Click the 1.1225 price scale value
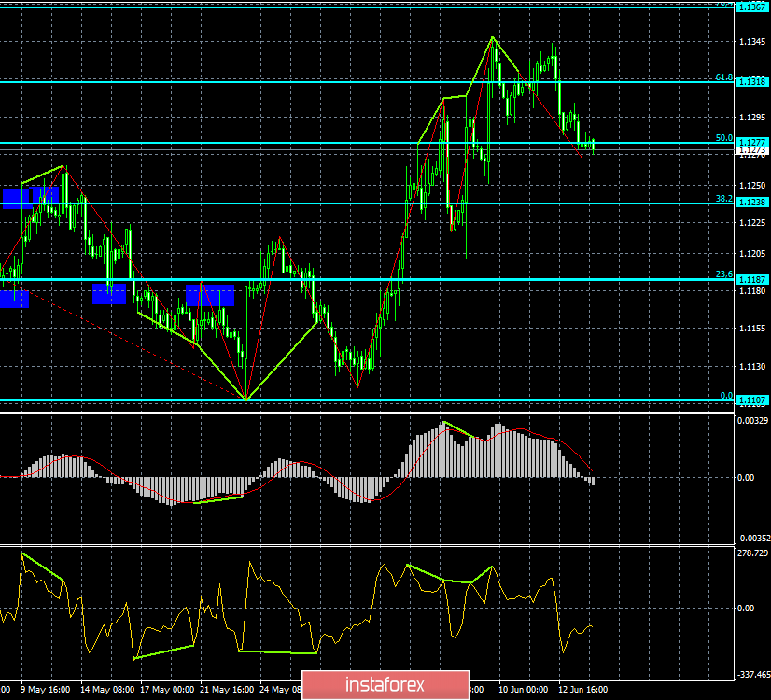The height and width of the screenshot is (700, 771). 753,223
